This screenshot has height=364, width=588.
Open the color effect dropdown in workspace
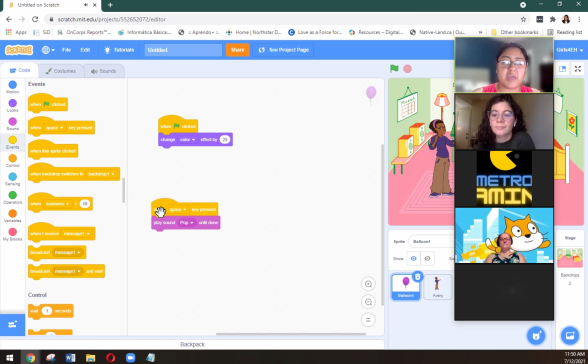(x=188, y=139)
